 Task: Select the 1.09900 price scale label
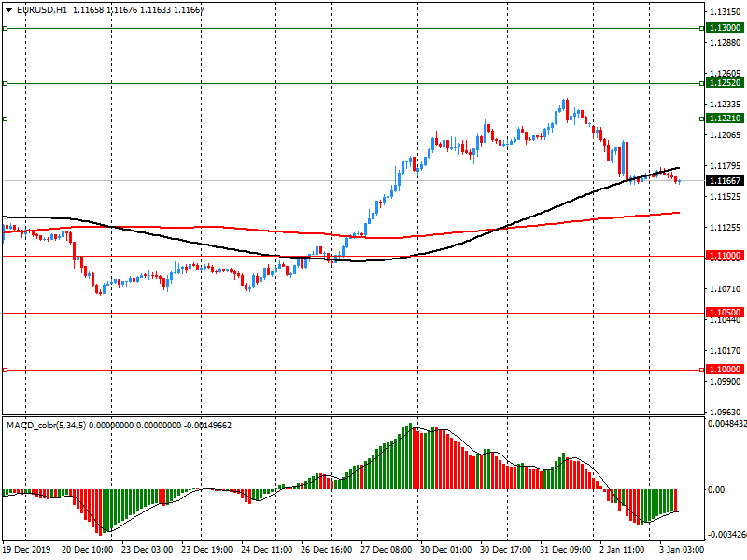tap(726, 382)
